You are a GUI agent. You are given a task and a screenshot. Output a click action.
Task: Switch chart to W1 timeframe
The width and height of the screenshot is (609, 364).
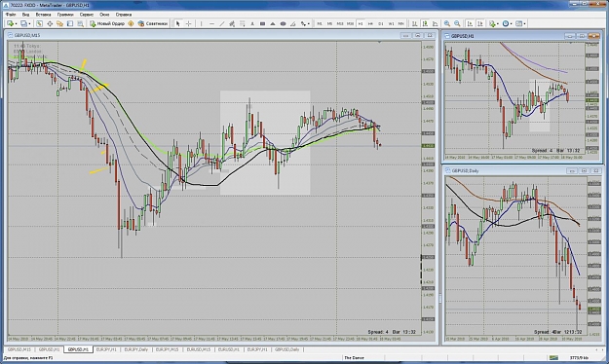[391, 23]
